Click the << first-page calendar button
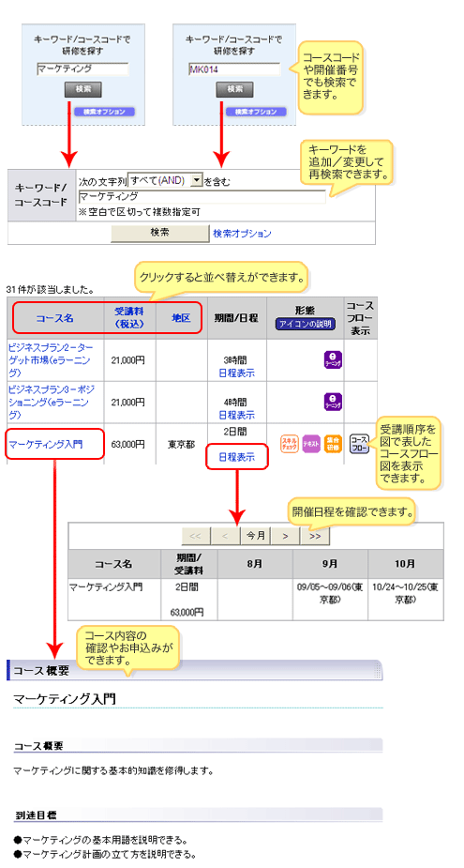Viewport: 464px width, 868px height. (x=196, y=536)
